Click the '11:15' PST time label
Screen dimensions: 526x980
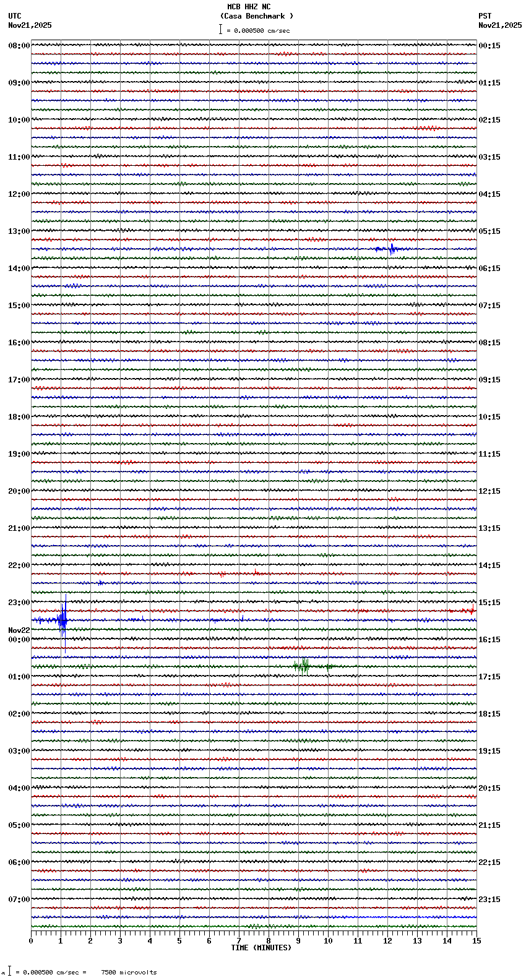(489, 454)
